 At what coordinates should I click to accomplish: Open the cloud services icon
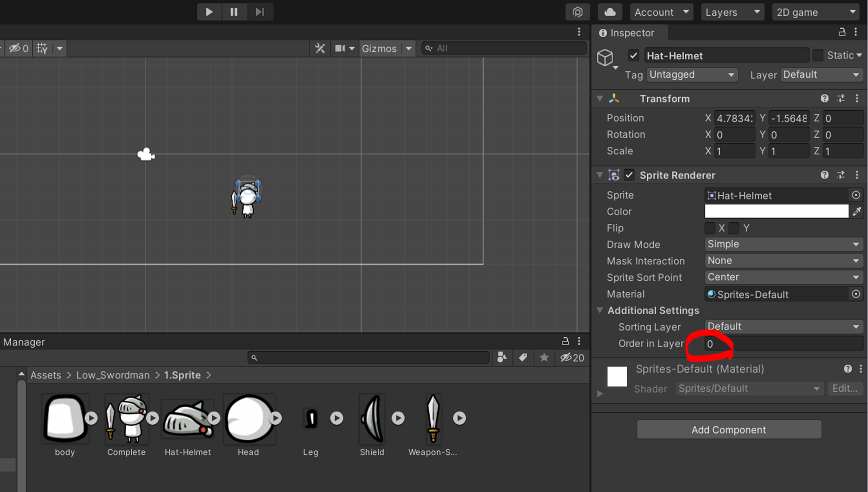[x=610, y=12]
